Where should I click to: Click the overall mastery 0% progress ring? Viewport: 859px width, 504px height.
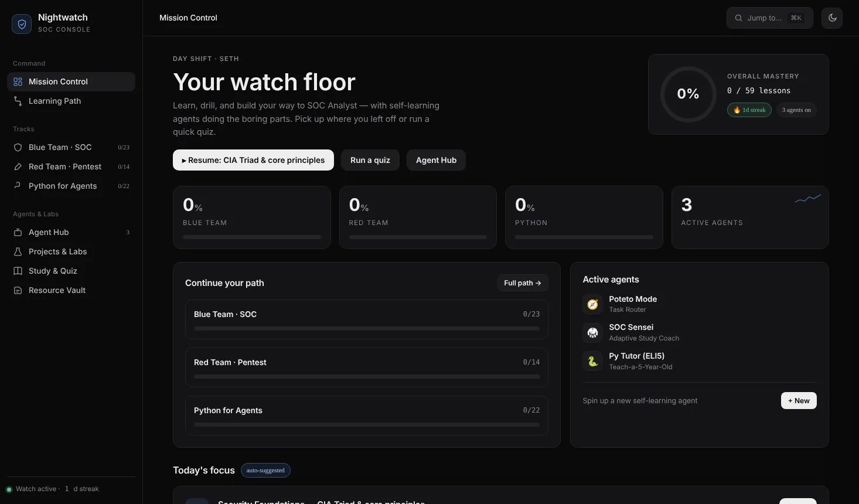coord(688,94)
